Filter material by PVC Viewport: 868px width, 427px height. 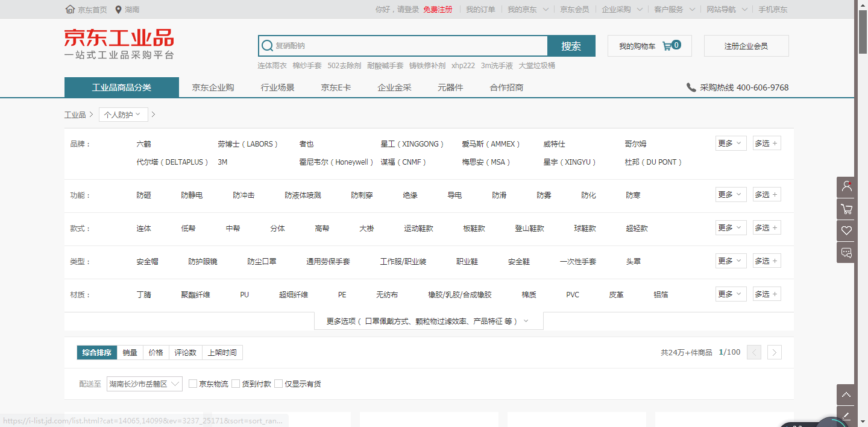pos(573,295)
